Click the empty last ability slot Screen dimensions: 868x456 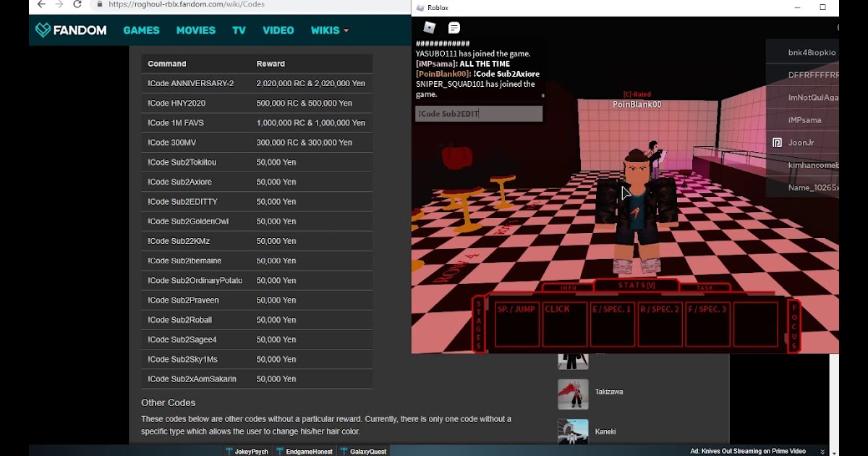pos(755,323)
